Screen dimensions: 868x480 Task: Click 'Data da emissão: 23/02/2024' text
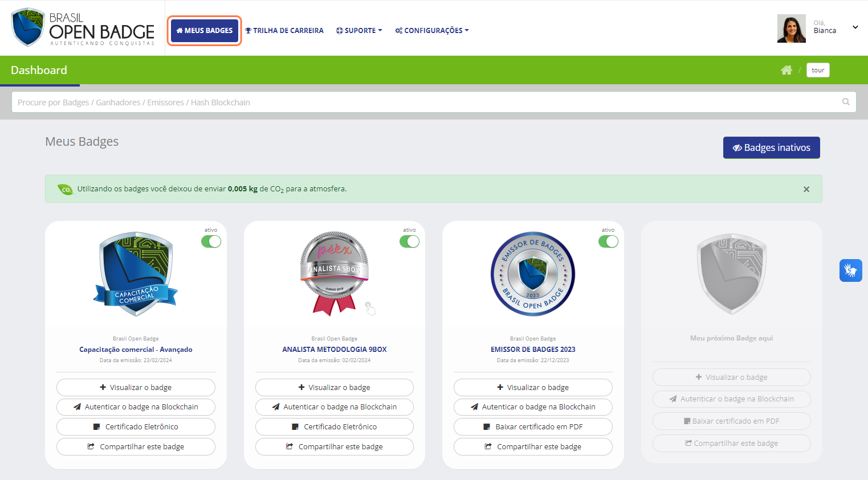[136, 360]
